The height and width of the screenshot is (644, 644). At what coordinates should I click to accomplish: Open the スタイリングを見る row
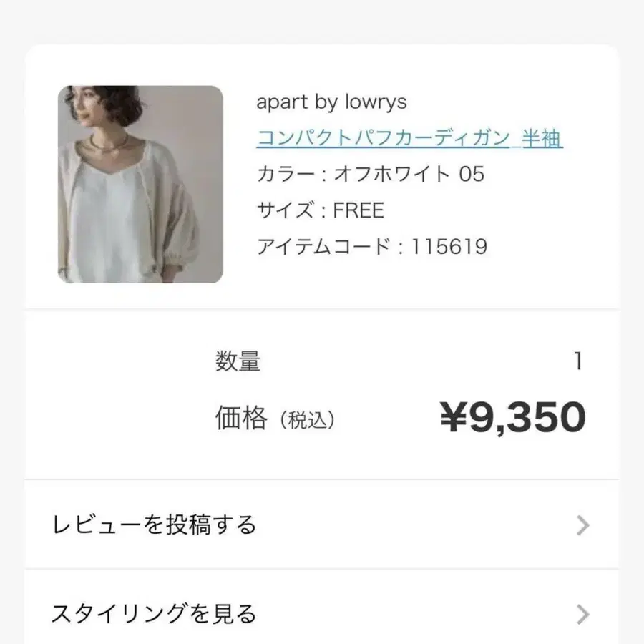321,607
